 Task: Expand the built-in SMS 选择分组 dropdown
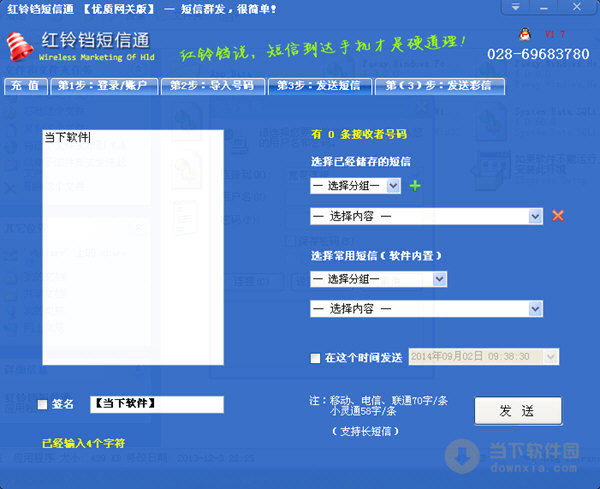tap(440, 279)
